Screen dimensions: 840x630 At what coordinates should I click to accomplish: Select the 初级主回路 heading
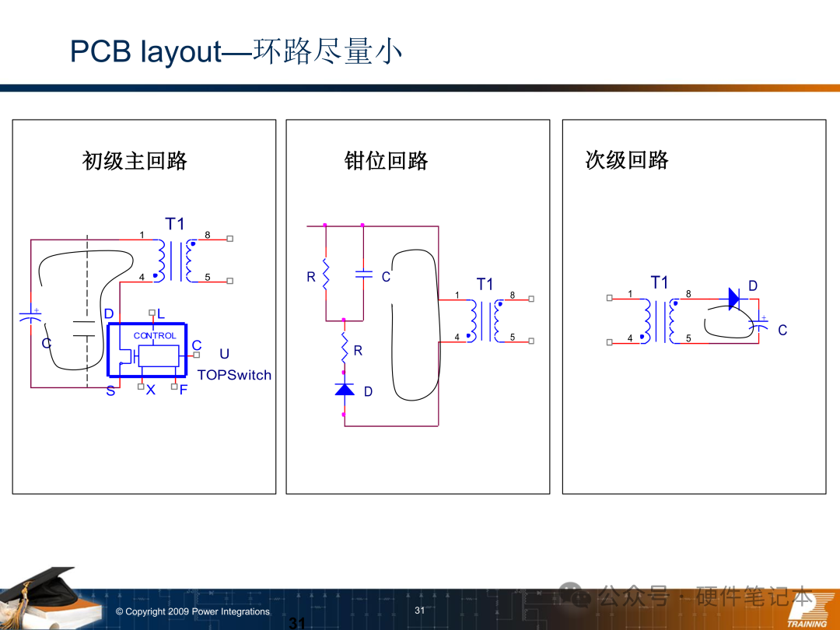135,161
